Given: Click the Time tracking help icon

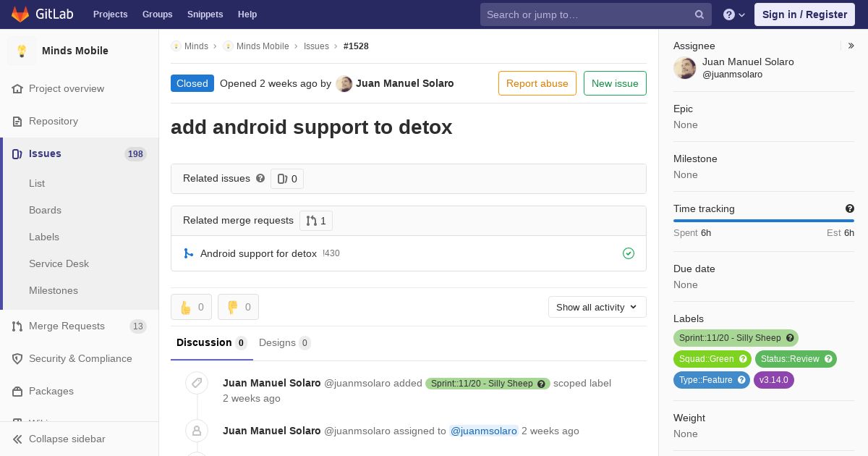Looking at the screenshot, I should pos(850,208).
